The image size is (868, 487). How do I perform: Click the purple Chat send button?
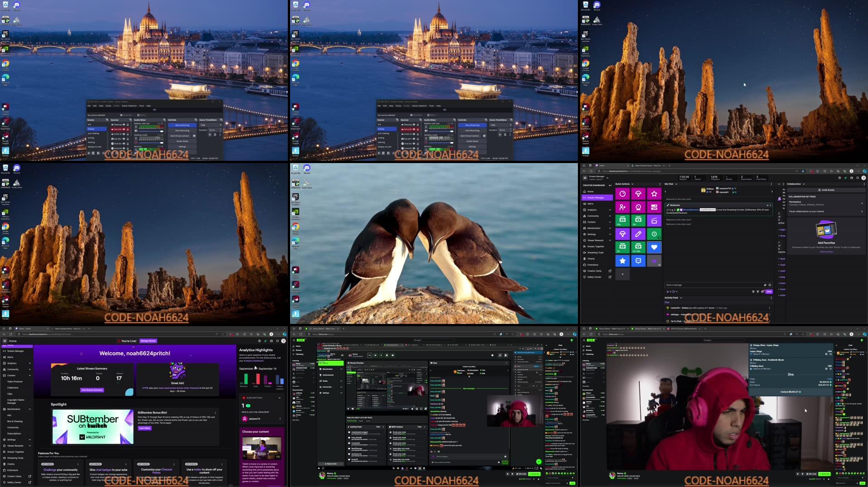(769, 292)
